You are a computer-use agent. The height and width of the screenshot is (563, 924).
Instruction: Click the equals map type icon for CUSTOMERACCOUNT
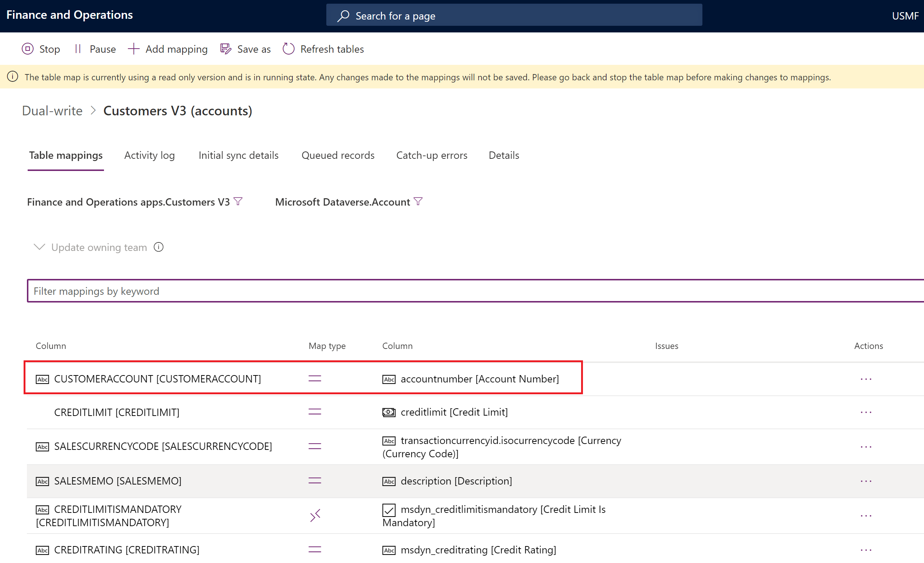pyautogui.click(x=315, y=379)
